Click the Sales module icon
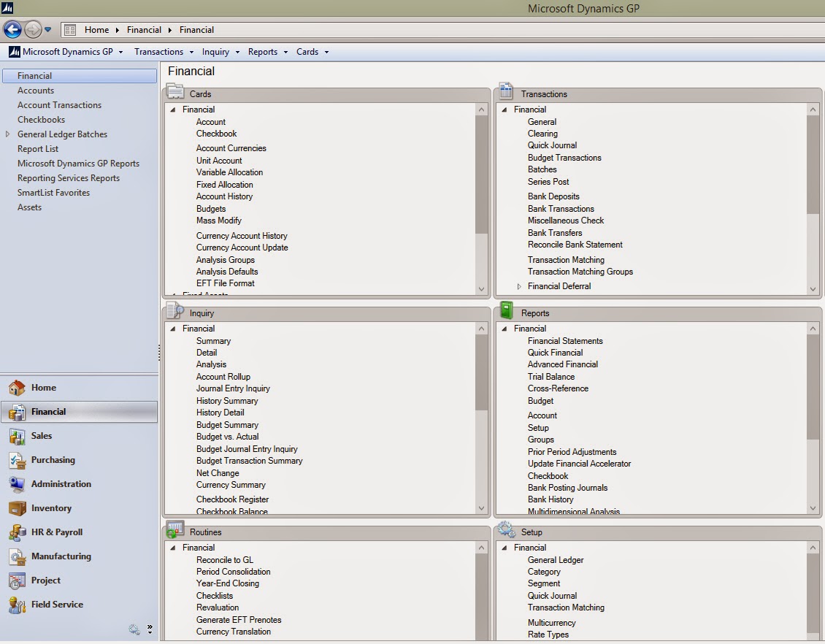Image resolution: width=825 pixels, height=644 pixels. click(x=17, y=436)
